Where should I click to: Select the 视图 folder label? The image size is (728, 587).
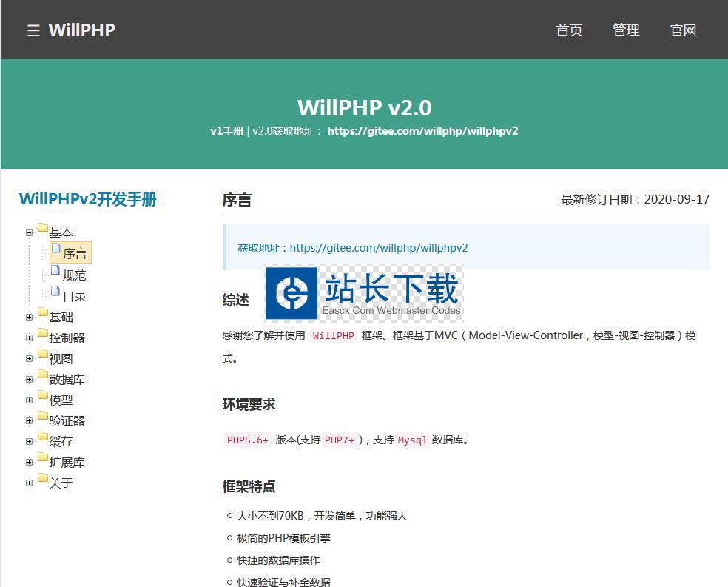pyautogui.click(x=61, y=358)
